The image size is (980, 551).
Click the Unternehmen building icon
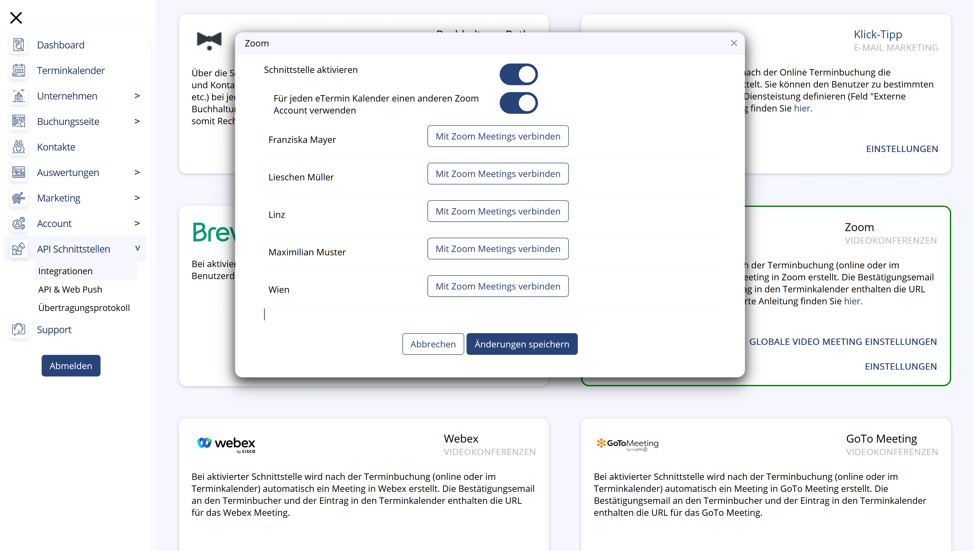point(18,96)
